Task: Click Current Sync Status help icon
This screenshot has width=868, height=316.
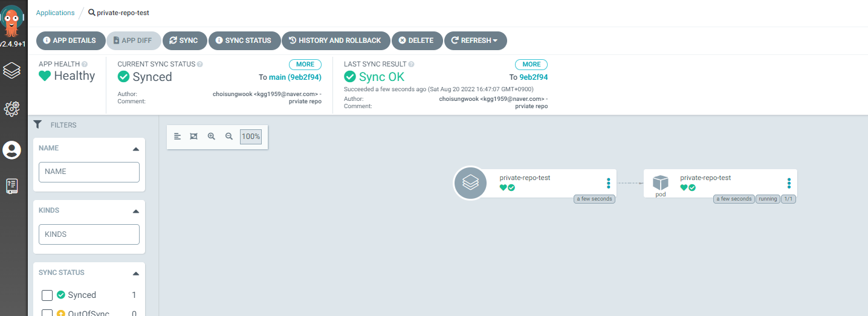Action: [200, 64]
